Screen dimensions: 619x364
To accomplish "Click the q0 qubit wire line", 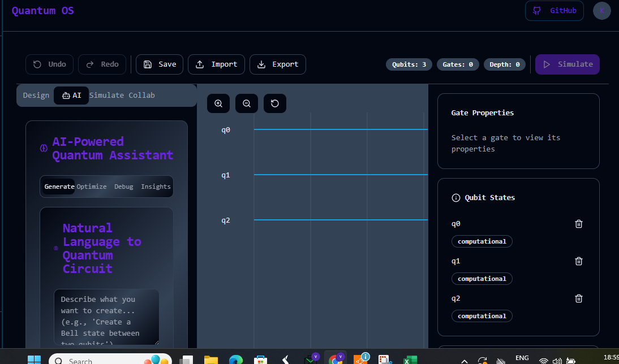I will tap(341, 129).
